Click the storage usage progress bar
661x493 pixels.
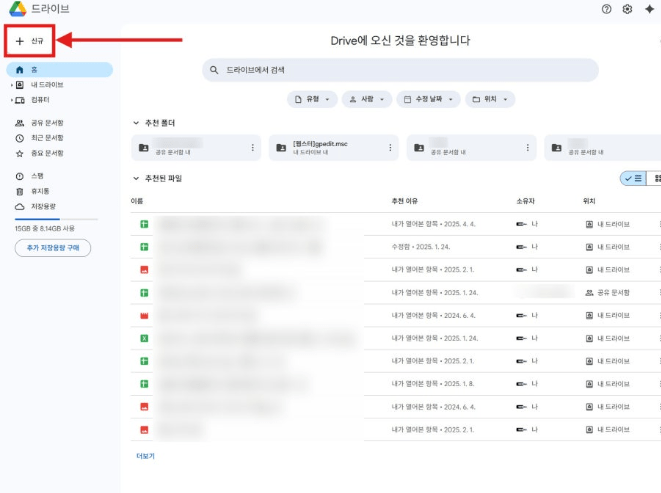pyautogui.click(x=56, y=219)
